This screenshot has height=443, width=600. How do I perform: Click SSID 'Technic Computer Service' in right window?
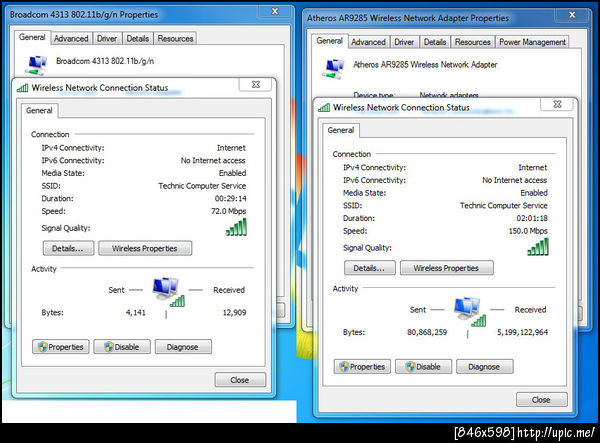[x=504, y=205]
